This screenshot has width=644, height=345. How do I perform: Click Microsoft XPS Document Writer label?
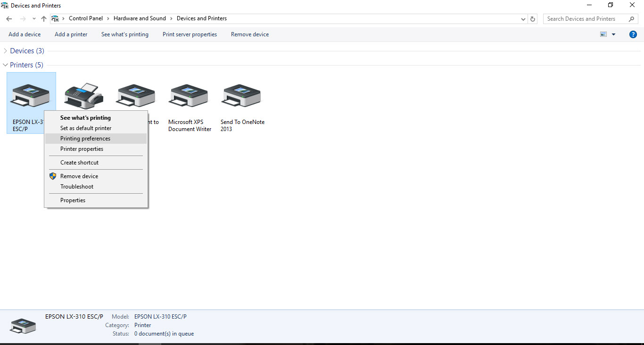click(x=190, y=125)
